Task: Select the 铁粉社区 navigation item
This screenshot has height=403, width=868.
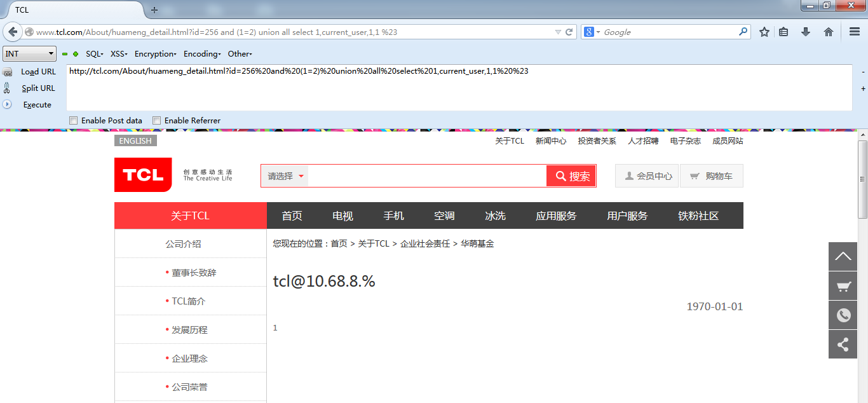Action: click(698, 215)
